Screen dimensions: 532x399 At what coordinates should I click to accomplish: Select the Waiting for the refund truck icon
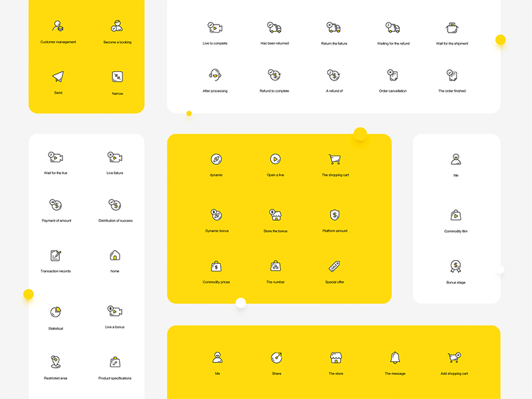[391, 29]
